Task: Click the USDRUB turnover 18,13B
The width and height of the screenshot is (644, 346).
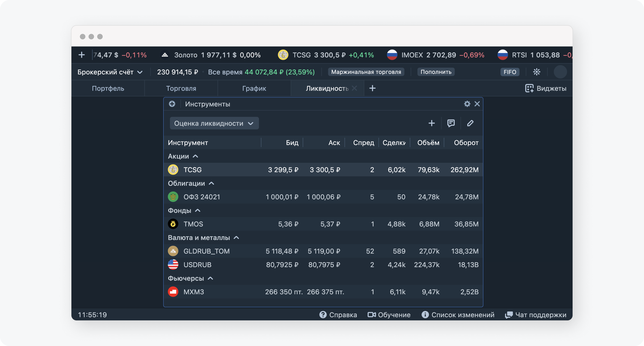Action: click(x=468, y=265)
